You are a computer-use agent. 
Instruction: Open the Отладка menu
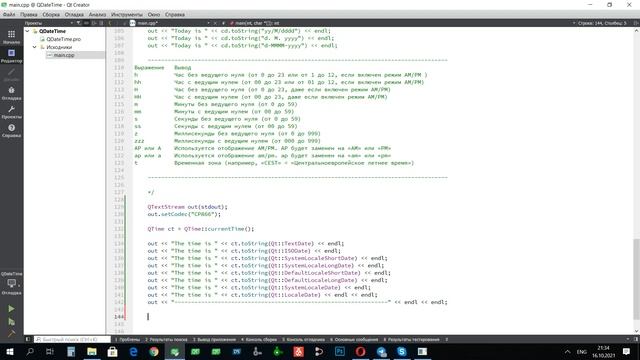point(74,14)
